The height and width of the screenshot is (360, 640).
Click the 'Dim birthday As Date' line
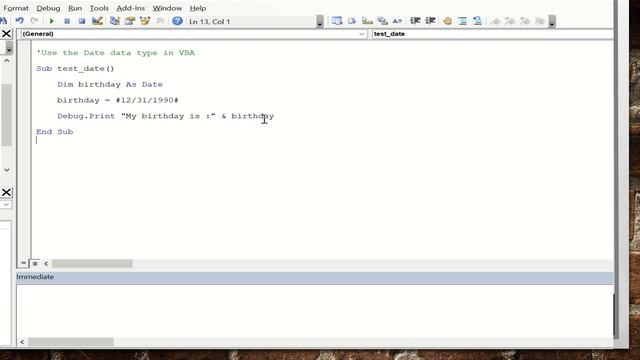pos(110,84)
